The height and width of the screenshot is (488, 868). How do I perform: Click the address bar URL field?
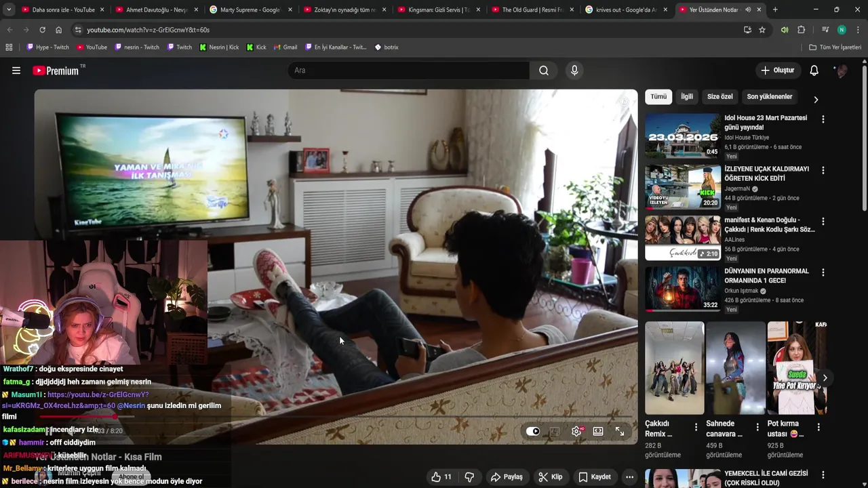point(407,30)
